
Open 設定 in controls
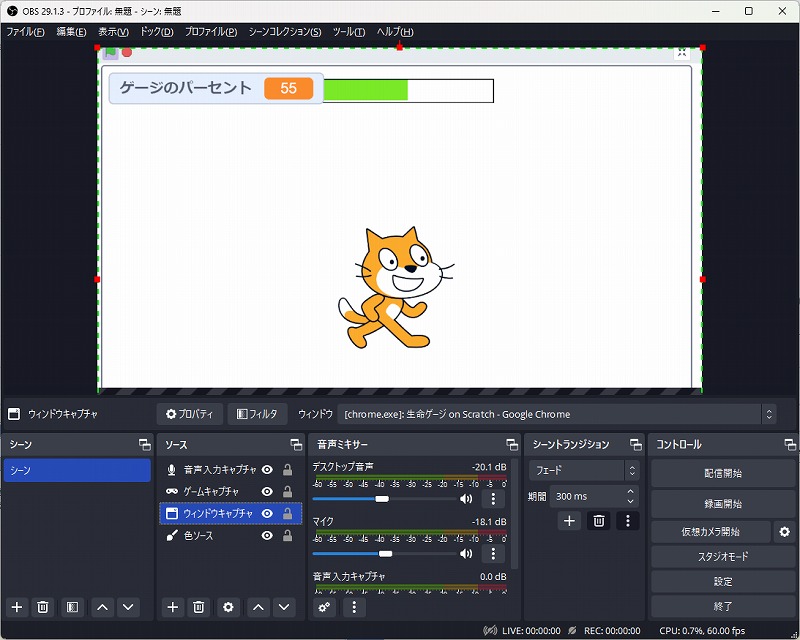[x=723, y=582]
